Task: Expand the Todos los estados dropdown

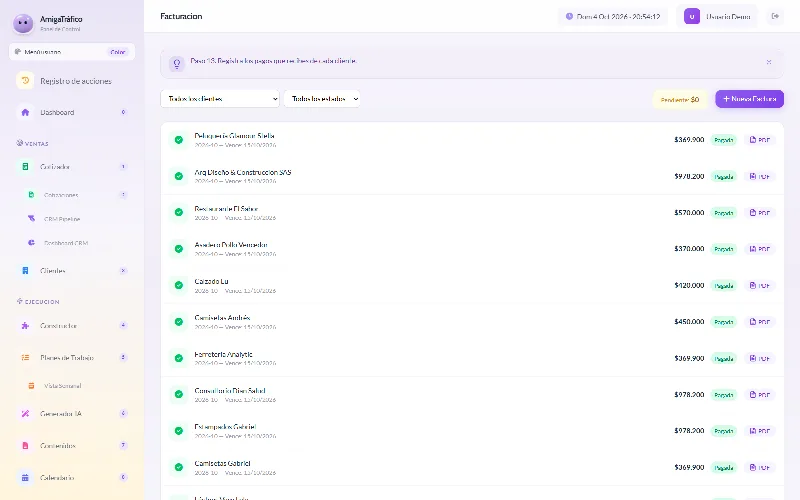Action: pyautogui.click(x=322, y=98)
